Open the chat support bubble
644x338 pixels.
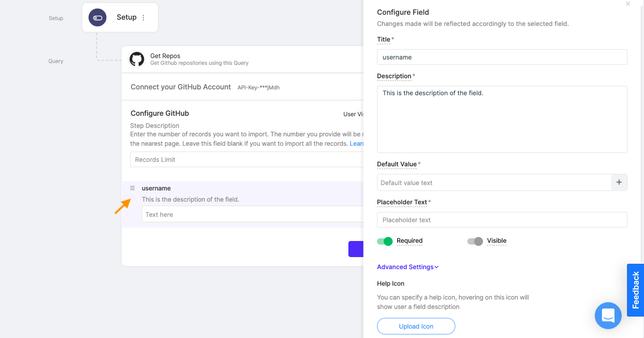(x=608, y=316)
